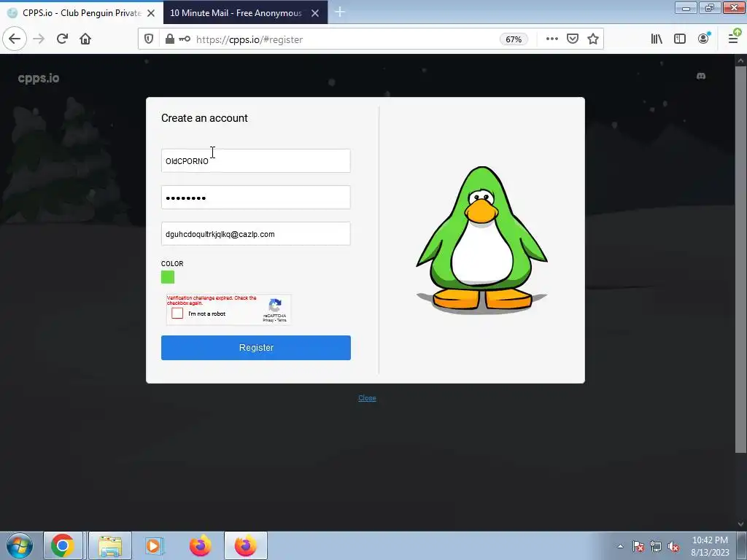Click the green penguin preview image

[481, 239]
